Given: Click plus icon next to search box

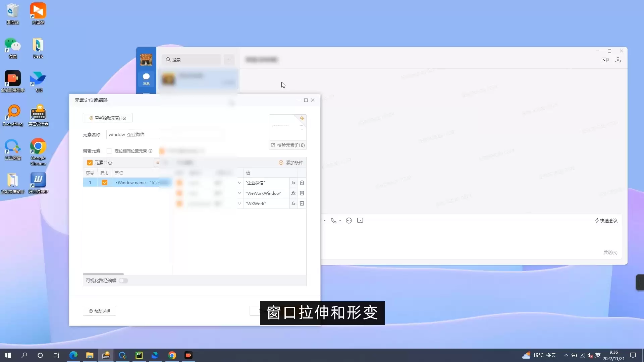Looking at the screenshot, I should pyautogui.click(x=229, y=60).
